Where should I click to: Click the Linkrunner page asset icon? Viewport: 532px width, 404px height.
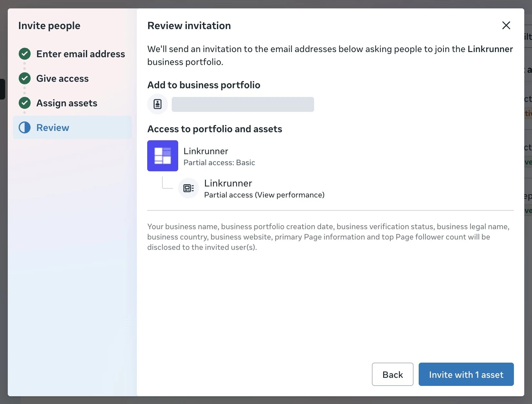coord(189,188)
